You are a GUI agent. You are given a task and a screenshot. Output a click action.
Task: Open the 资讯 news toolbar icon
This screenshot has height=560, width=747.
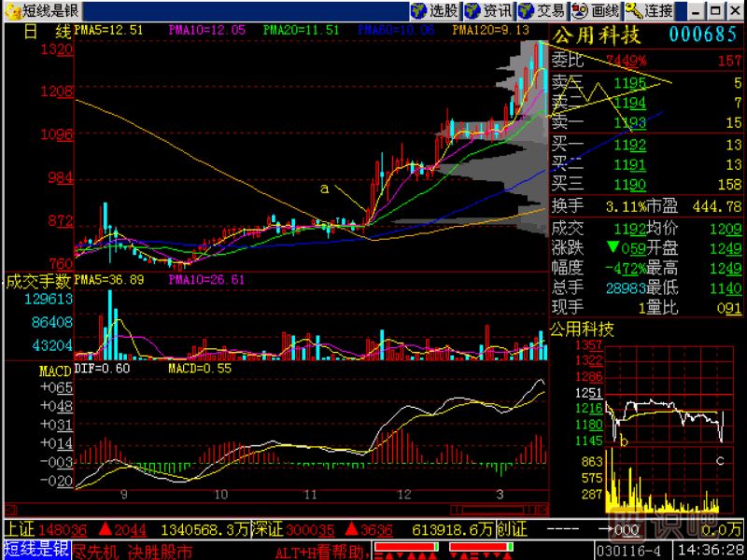pos(488,11)
